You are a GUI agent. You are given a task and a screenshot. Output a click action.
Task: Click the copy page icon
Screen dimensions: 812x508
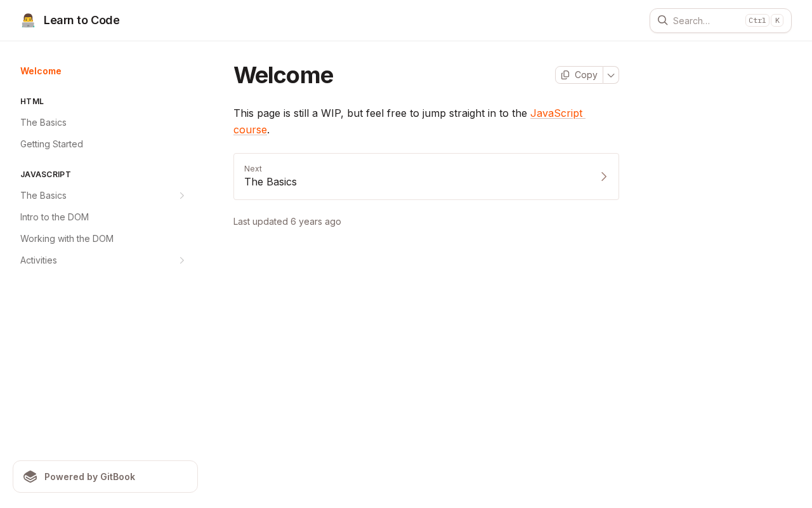click(565, 75)
